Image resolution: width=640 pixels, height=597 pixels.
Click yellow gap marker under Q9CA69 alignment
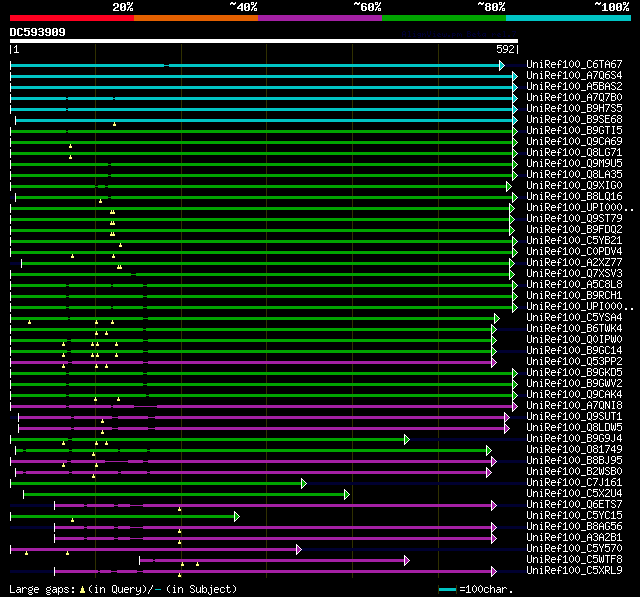(71, 146)
